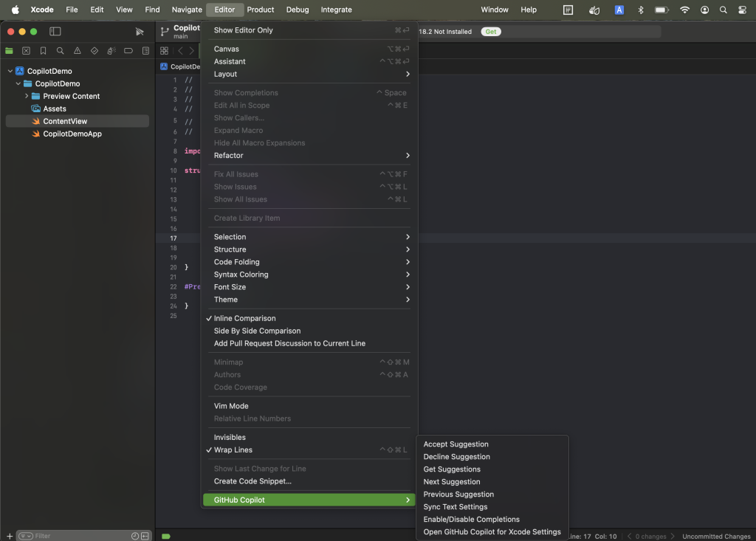Viewport: 756px width, 541px height.
Task: Select Open GitHub Copilot for Xcode Settings
Action: click(492, 531)
